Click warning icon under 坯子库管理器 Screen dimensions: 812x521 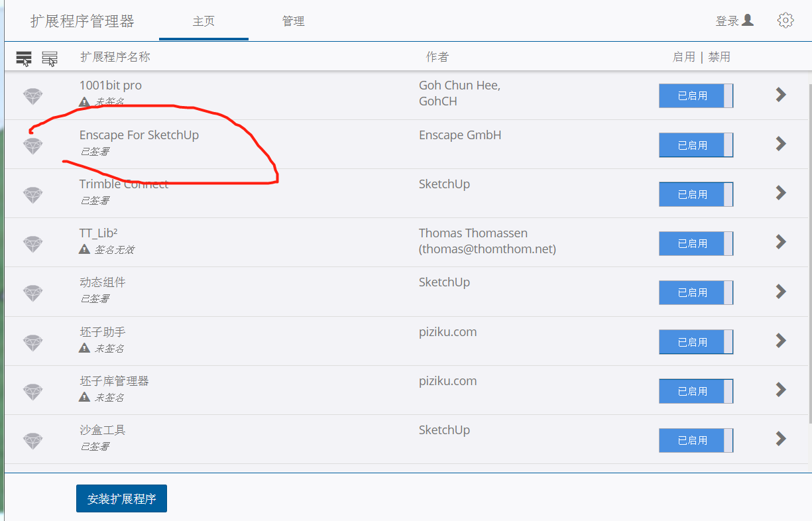[x=84, y=397]
